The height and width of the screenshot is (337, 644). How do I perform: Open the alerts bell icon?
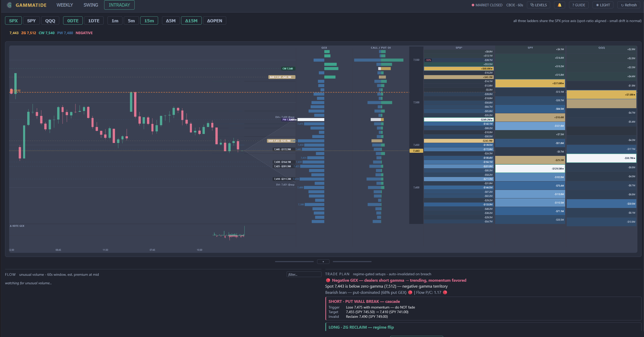(x=559, y=5)
